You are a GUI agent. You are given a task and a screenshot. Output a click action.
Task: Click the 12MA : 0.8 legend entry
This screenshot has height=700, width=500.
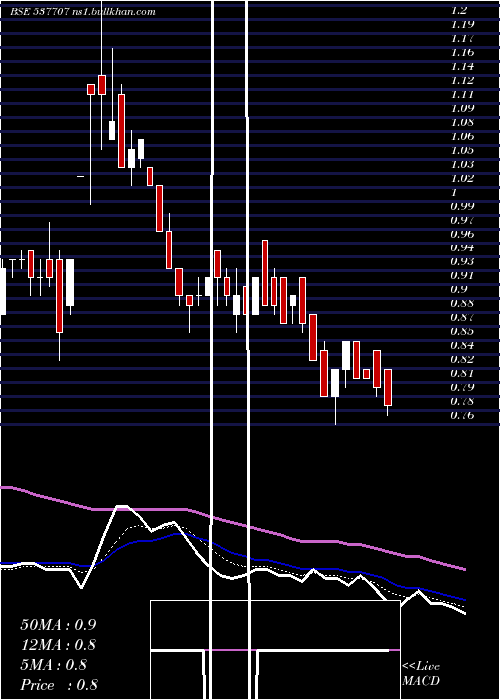tap(58, 645)
